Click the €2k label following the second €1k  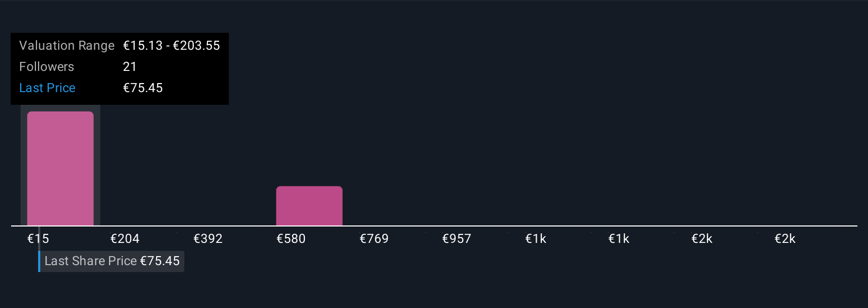(702, 239)
